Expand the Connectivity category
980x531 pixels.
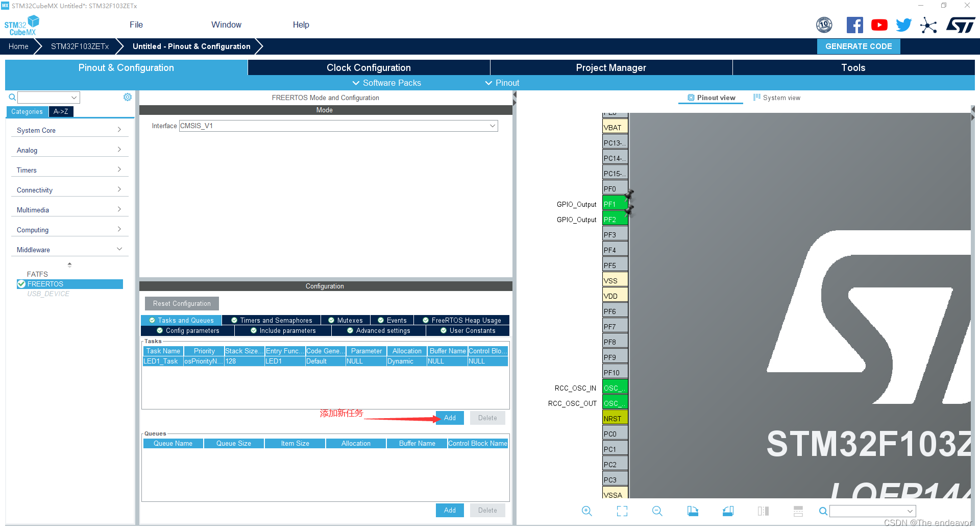click(x=69, y=190)
